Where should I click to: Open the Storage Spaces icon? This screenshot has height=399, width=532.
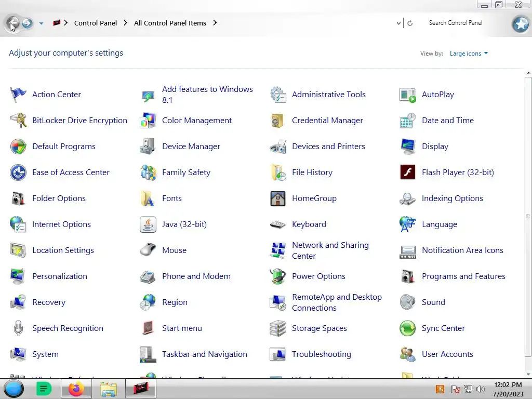278,328
